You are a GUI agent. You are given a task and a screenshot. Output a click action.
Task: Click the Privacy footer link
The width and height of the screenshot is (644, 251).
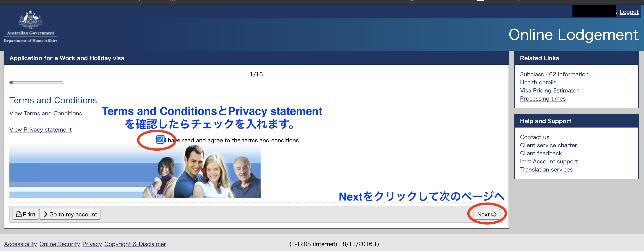[x=92, y=244]
